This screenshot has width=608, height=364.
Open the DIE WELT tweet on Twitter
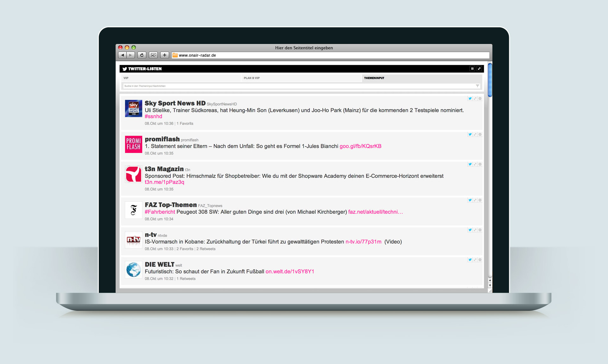tap(470, 260)
